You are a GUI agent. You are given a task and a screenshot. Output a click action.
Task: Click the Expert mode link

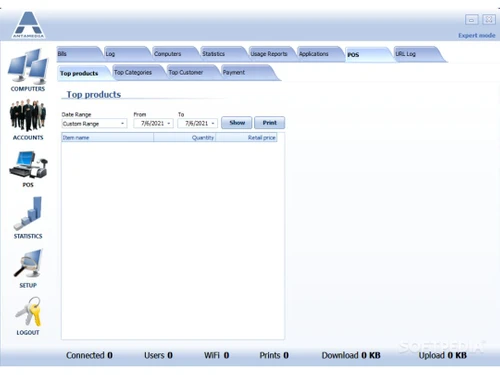pyautogui.click(x=477, y=35)
